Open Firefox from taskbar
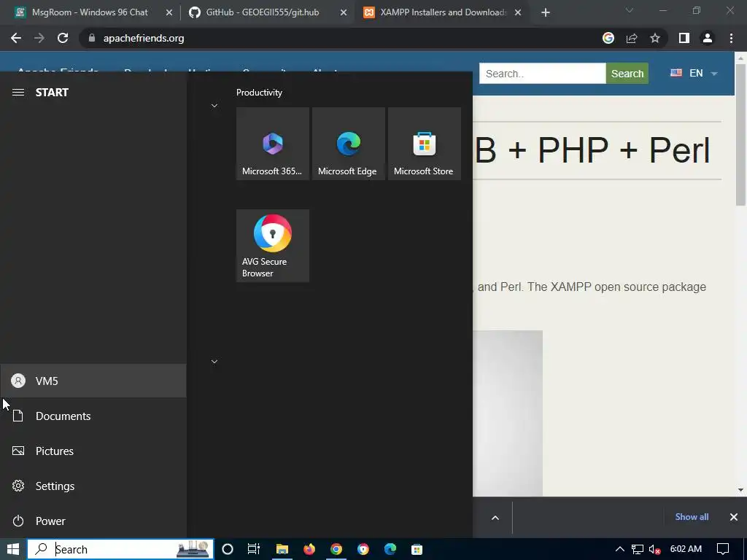This screenshot has width=747, height=560. coord(309,549)
